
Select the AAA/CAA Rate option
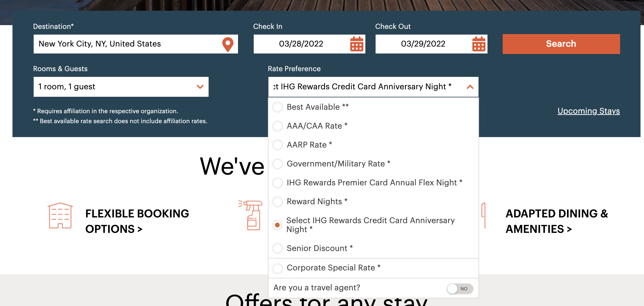click(x=277, y=126)
